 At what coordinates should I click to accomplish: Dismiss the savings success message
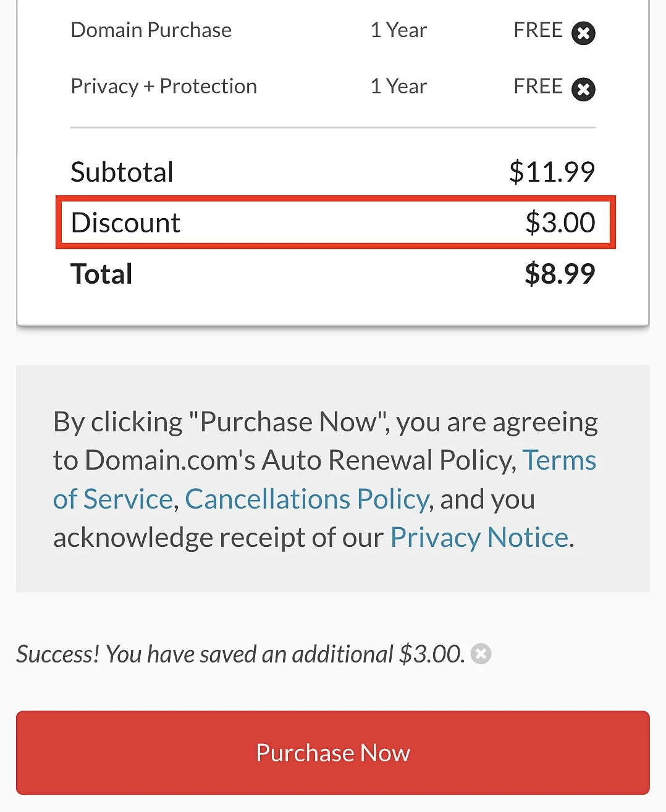coord(481,653)
